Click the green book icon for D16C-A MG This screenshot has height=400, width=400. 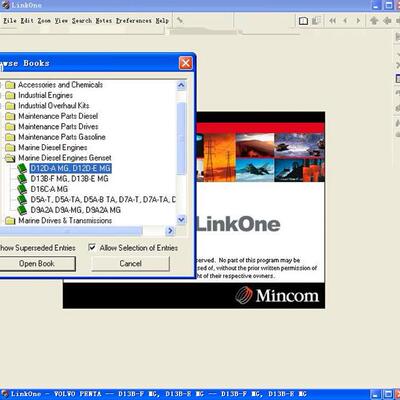click(x=22, y=189)
